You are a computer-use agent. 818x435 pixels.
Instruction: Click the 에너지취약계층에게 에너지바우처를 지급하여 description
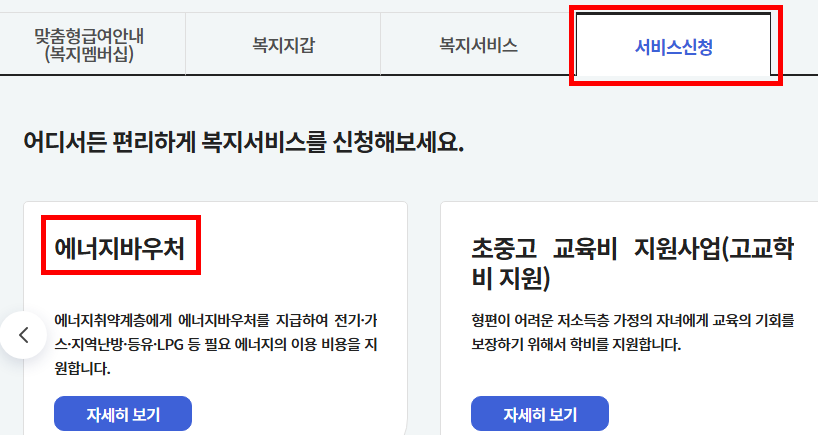[x=215, y=344]
